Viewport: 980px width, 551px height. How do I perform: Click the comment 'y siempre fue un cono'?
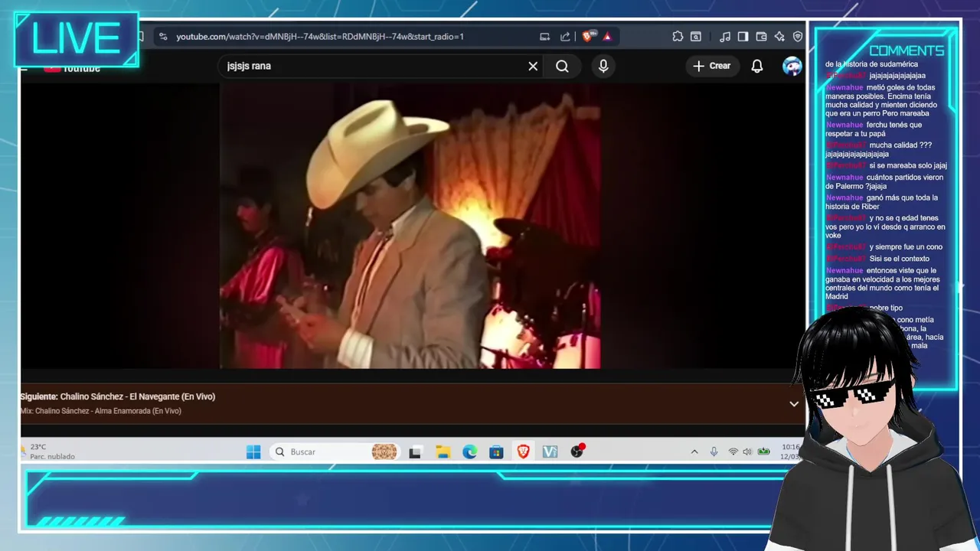pos(884,247)
